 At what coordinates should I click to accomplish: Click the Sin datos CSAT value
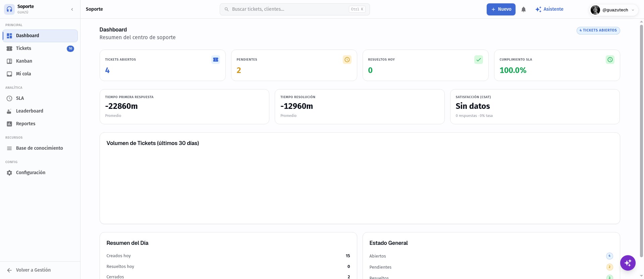(473, 106)
